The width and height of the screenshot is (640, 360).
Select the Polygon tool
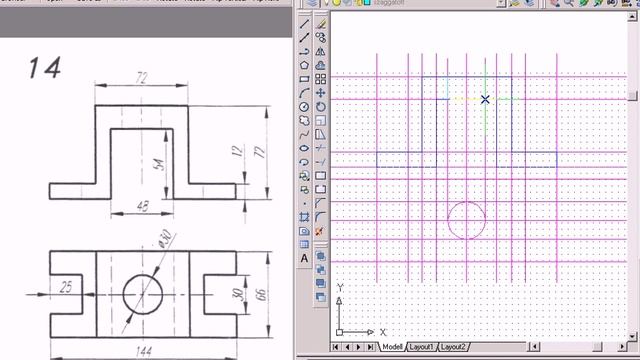[304, 65]
